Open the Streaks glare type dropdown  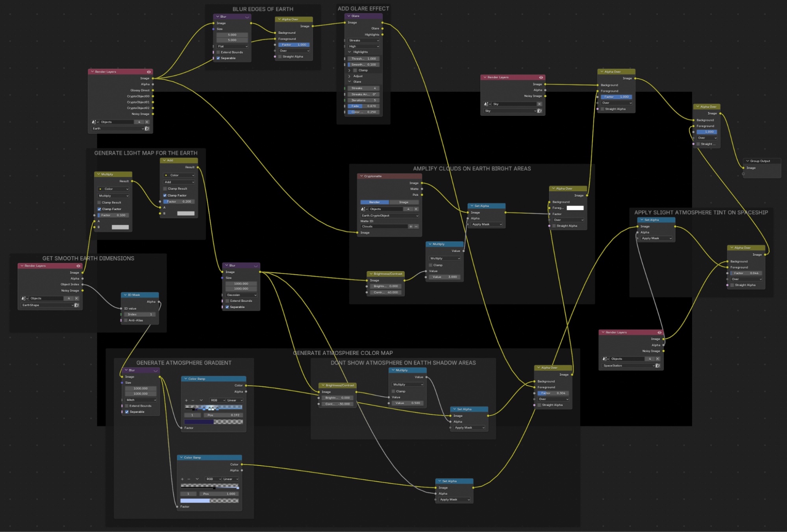point(363,41)
